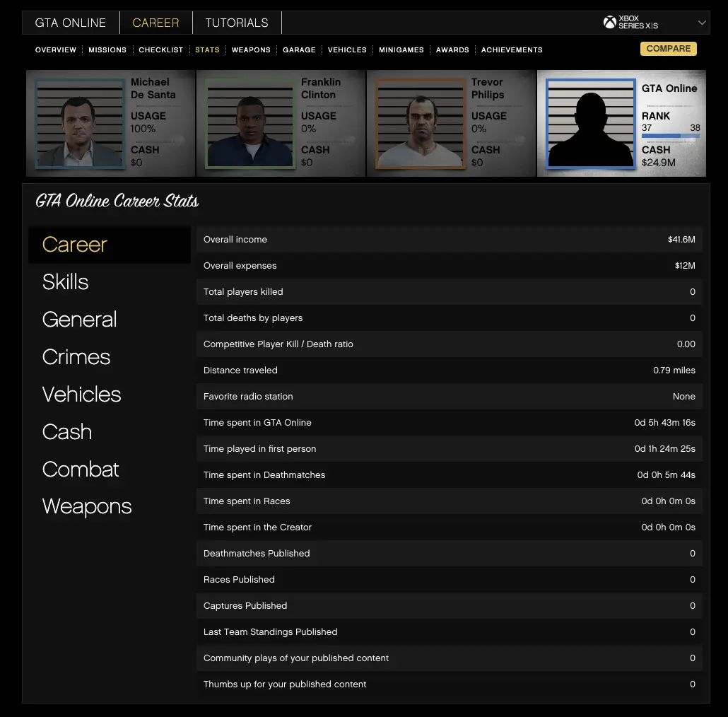Click the Overall income row label
Screen dimensions: 728x717
tap(235, 240)
